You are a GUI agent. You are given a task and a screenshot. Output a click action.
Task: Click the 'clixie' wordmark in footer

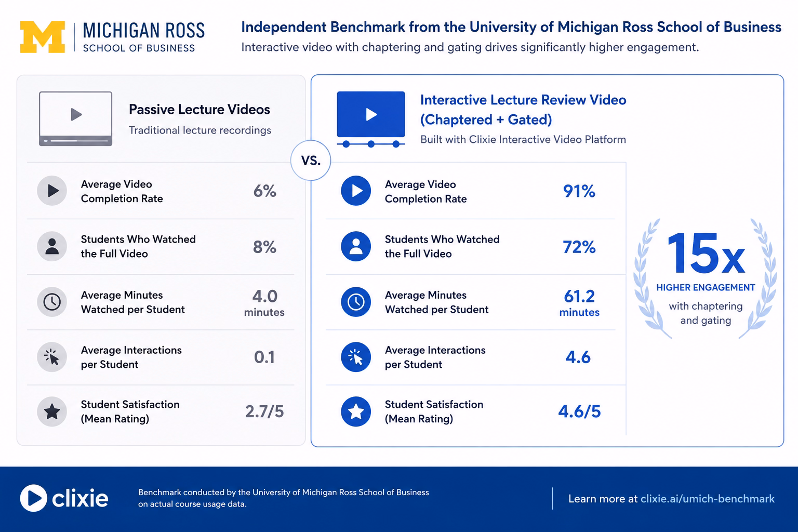(x=80, y=499)
